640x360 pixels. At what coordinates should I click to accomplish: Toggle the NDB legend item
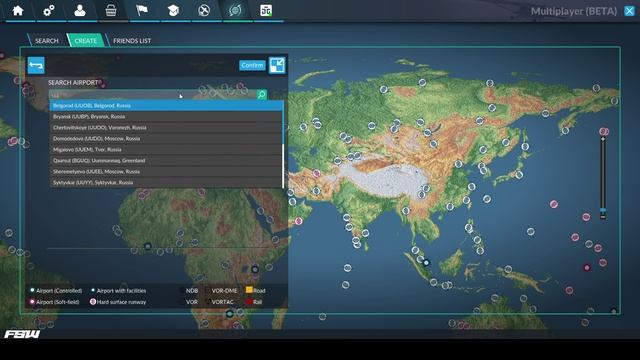pyautogui.click(x=189, y=291)
